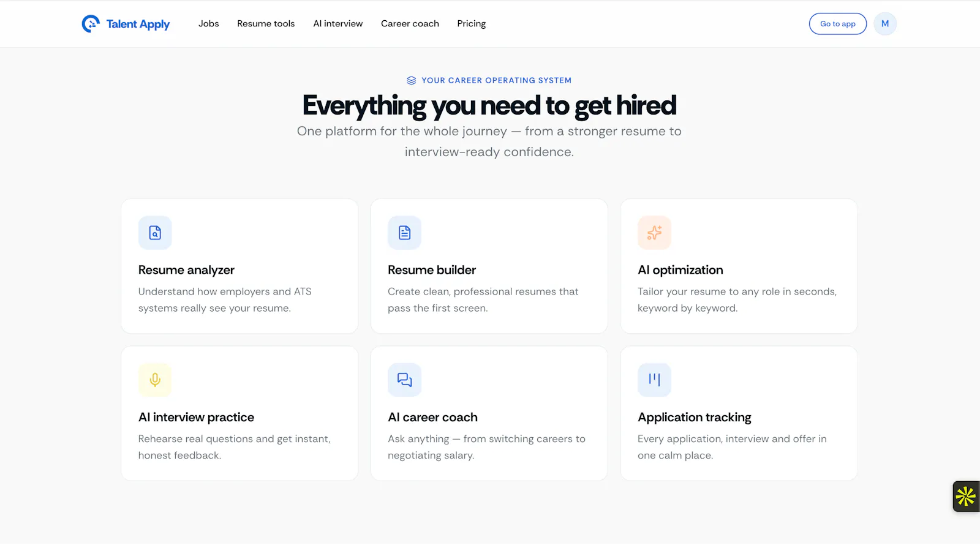Click the Resume builder document icon

[405, 233]
